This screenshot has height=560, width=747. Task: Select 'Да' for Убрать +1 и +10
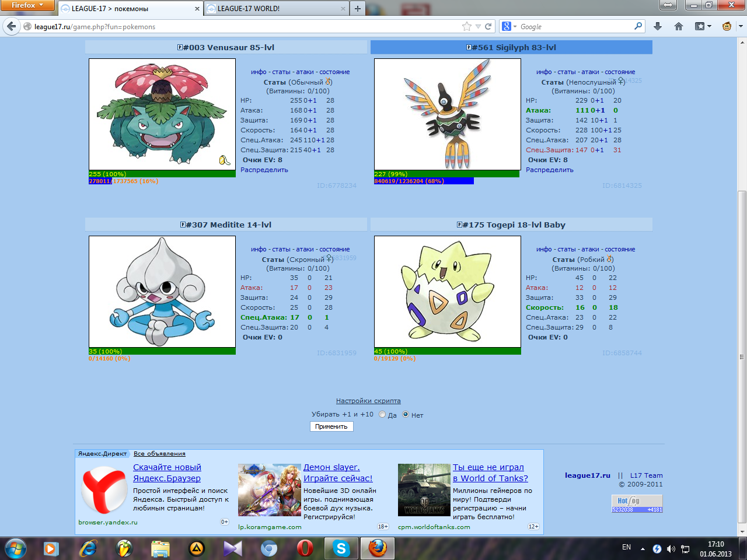point(382,415)
